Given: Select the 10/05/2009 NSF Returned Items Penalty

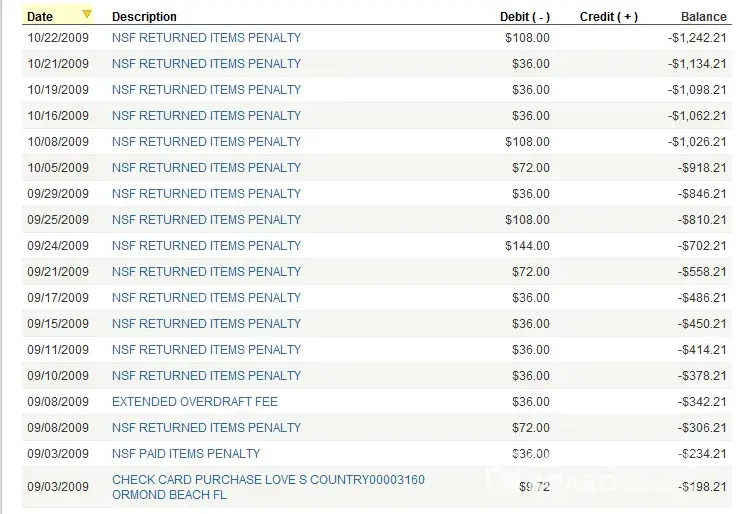Looking at the screenshot, I should coord(206,168).
